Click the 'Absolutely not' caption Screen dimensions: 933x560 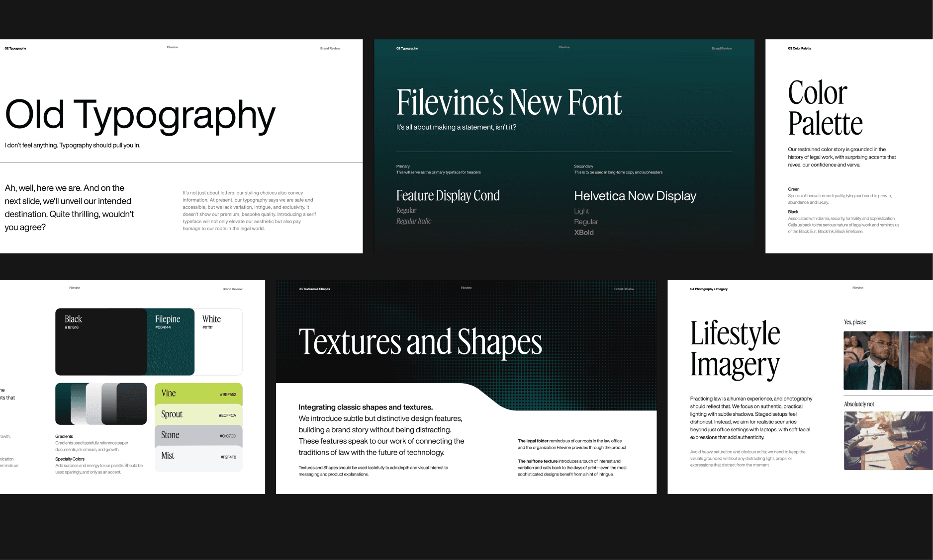pyautogui.click(x=859, y=404)
